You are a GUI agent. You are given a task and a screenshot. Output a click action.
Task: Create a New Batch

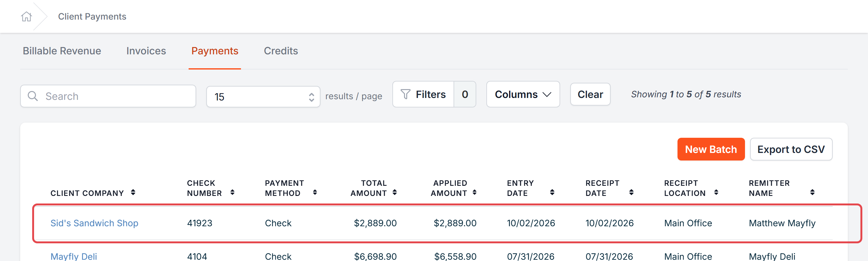tap(711, 149)
